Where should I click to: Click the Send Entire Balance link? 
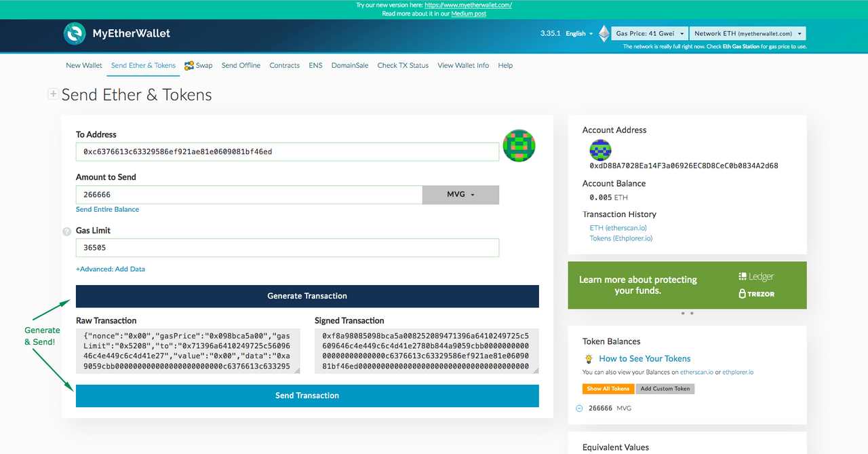[x=107, y=209]
